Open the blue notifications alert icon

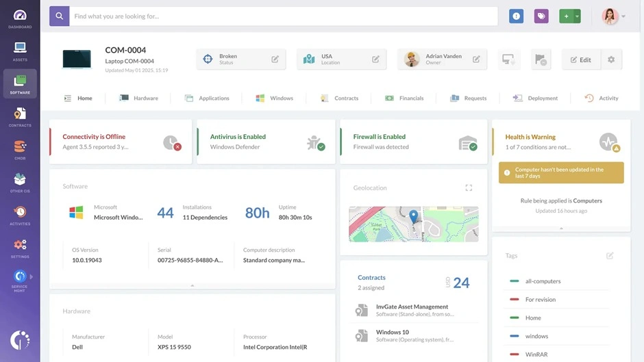516,16
